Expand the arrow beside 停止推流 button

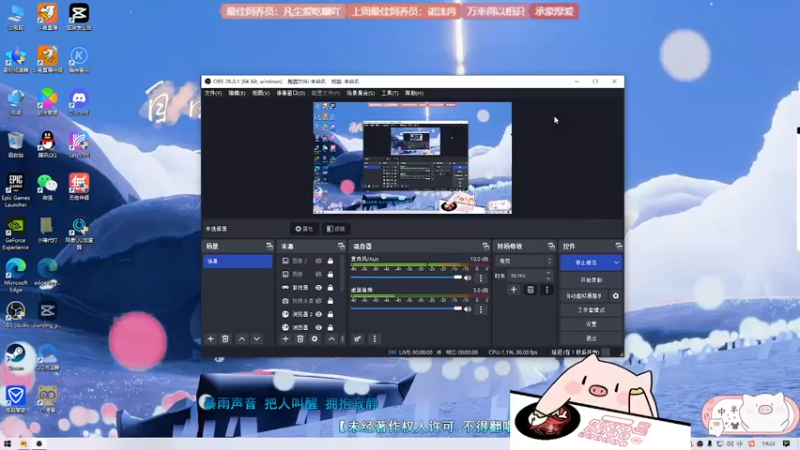pyautogui.click(x=616, y=263)
